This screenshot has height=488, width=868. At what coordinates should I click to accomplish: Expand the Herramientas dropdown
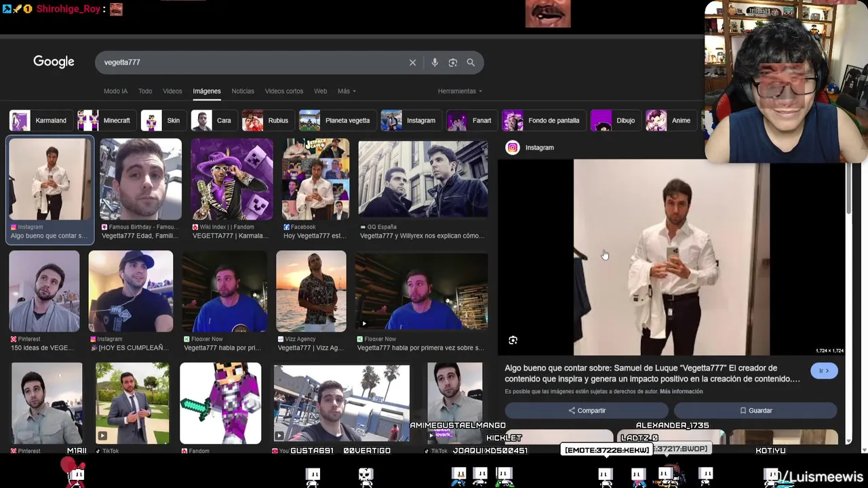(x=460, y=91)
